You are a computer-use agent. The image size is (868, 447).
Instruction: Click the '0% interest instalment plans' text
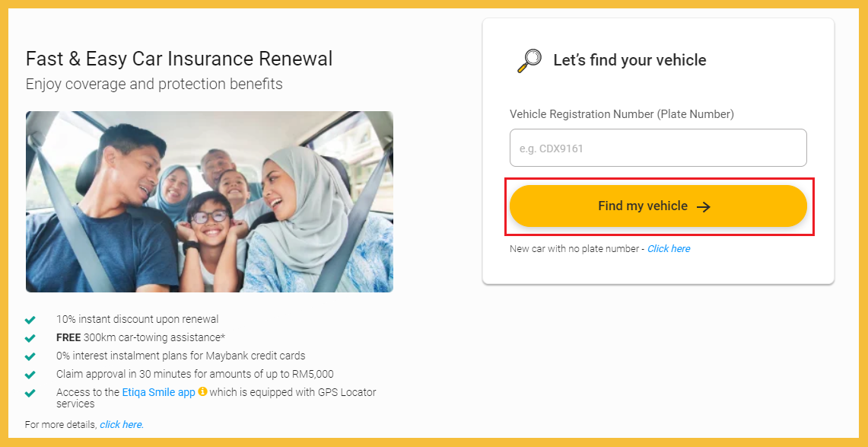click(x=180, y=356)
